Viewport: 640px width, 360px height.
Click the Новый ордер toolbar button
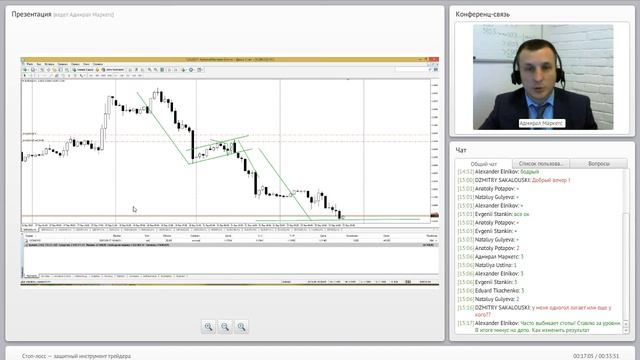[x=84, y=70]
